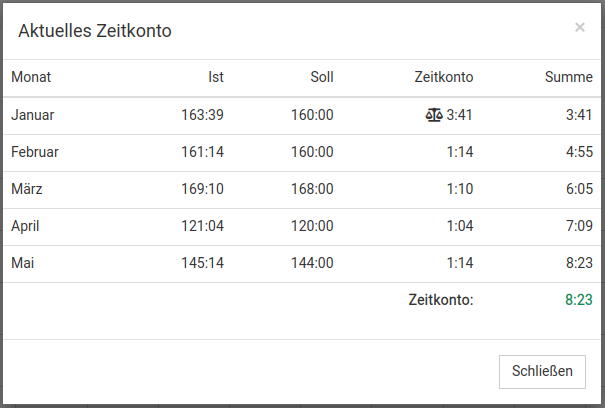Click Januar Ist value 163:39
This screenshot has height=408, width=605.
203,115
